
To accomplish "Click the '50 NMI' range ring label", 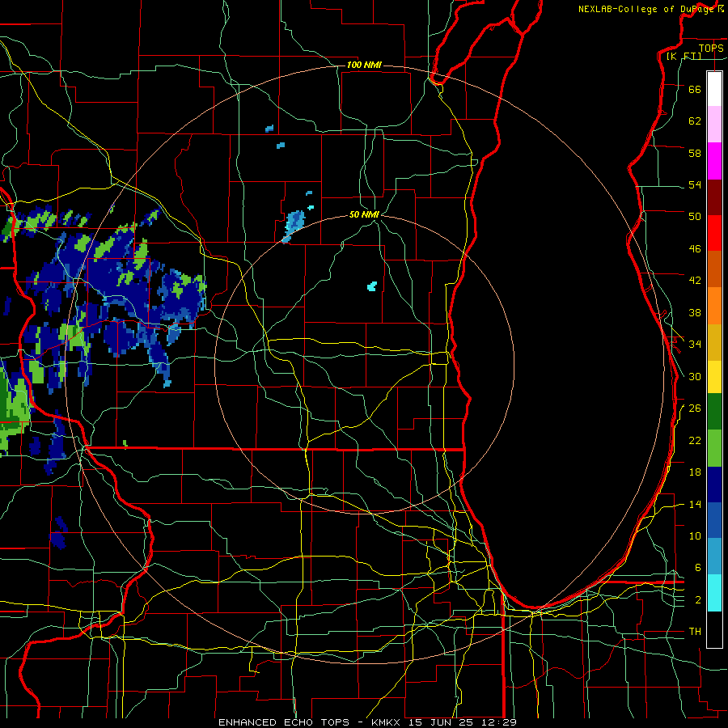I will point(365,214).
